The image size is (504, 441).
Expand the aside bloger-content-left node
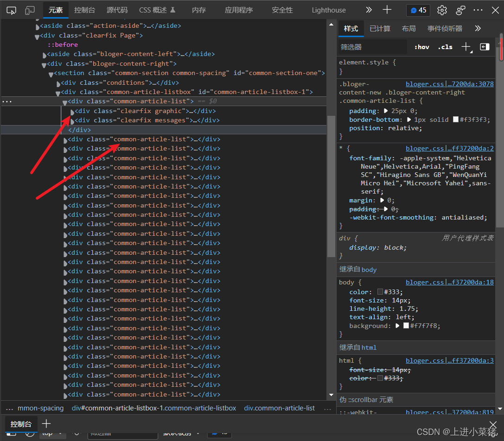[x=45, y=55]
